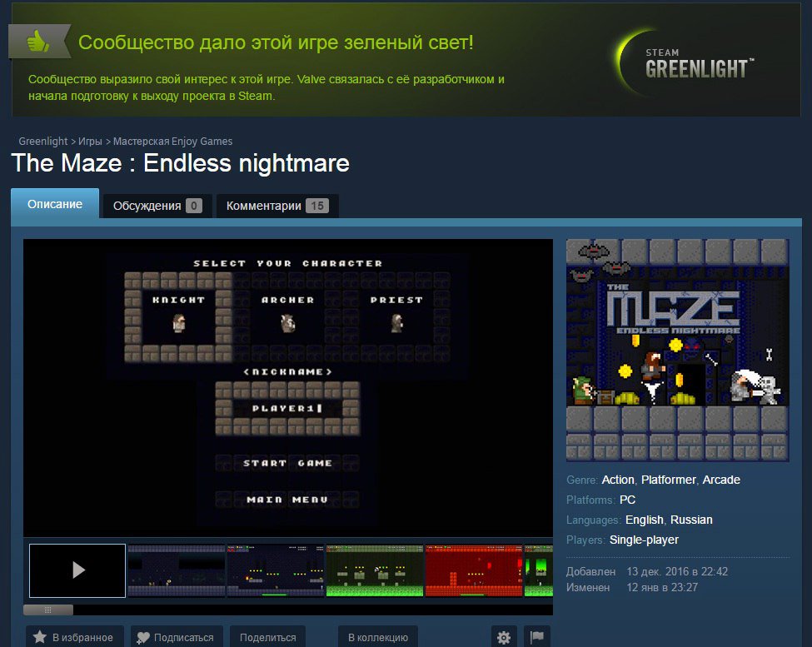Click the Подписаться button

(x=177, y=637)
